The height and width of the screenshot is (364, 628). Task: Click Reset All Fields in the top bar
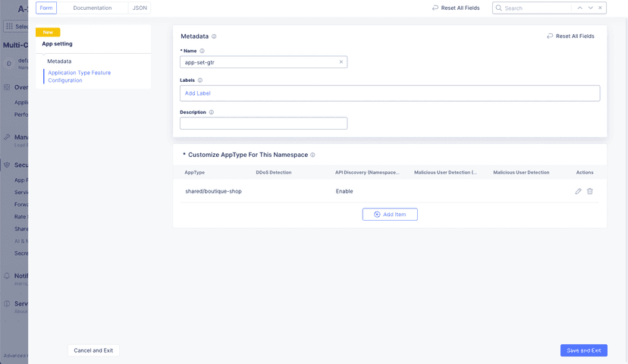tap(454, 8)
